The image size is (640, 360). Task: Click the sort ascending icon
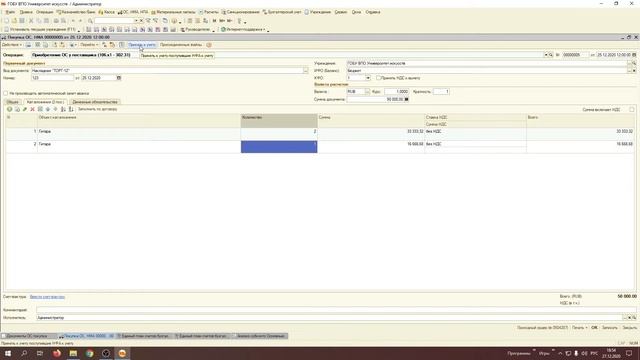tap(63, 109)
